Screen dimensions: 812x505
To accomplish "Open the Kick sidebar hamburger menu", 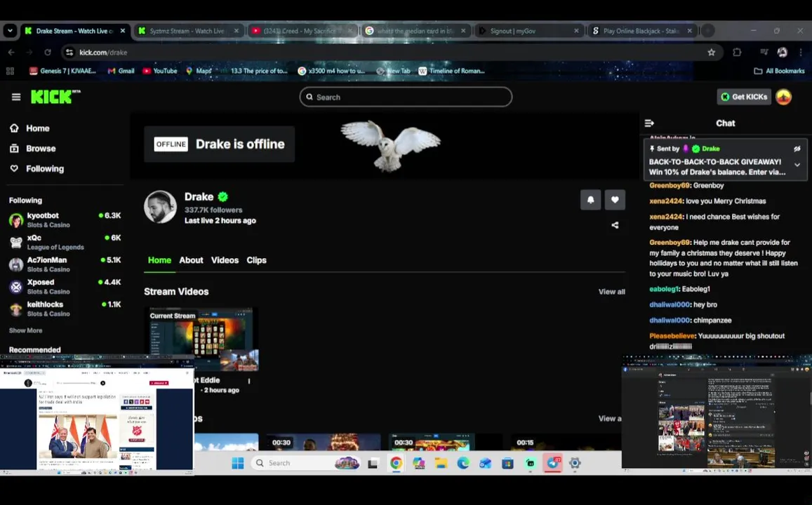I will click(x=16, y=97).
